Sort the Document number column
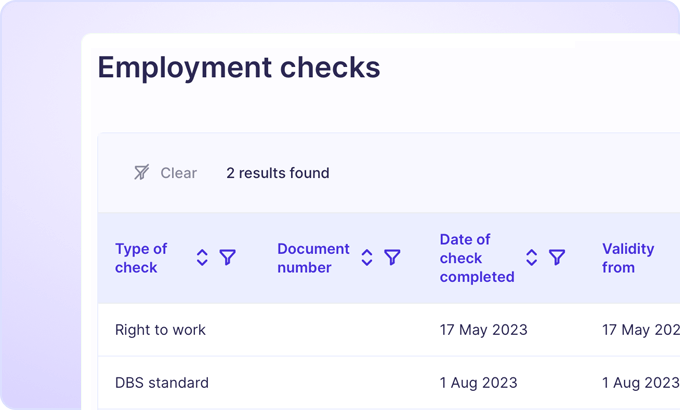 click(x=367, y=258)
